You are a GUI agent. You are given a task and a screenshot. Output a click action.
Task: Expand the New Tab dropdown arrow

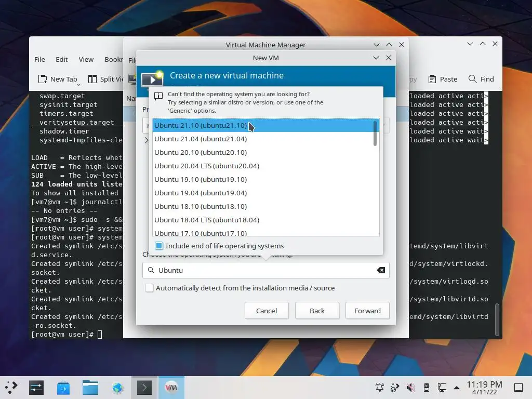tap(79, 85)
